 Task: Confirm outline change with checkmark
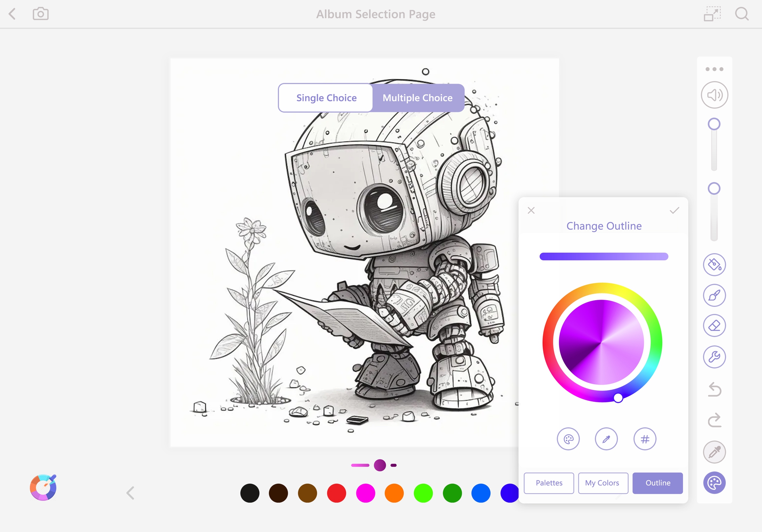(674, 211)
